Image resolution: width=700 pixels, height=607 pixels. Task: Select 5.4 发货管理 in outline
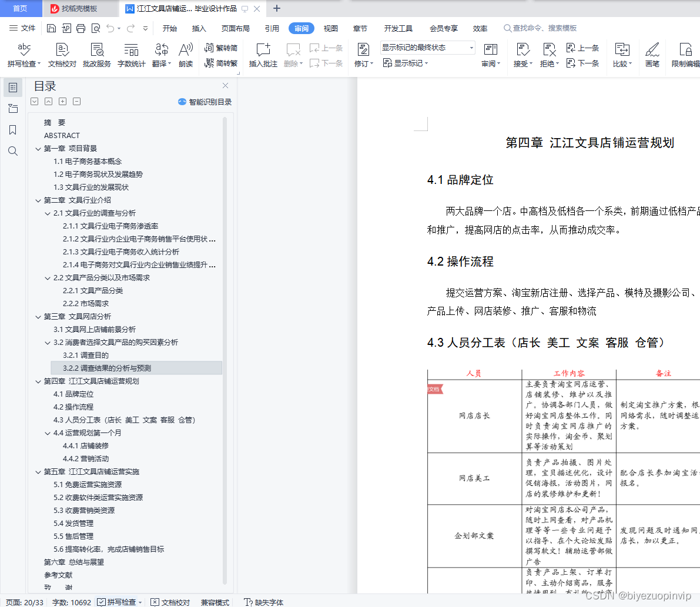pyautogui.click(x=73, y=524)
